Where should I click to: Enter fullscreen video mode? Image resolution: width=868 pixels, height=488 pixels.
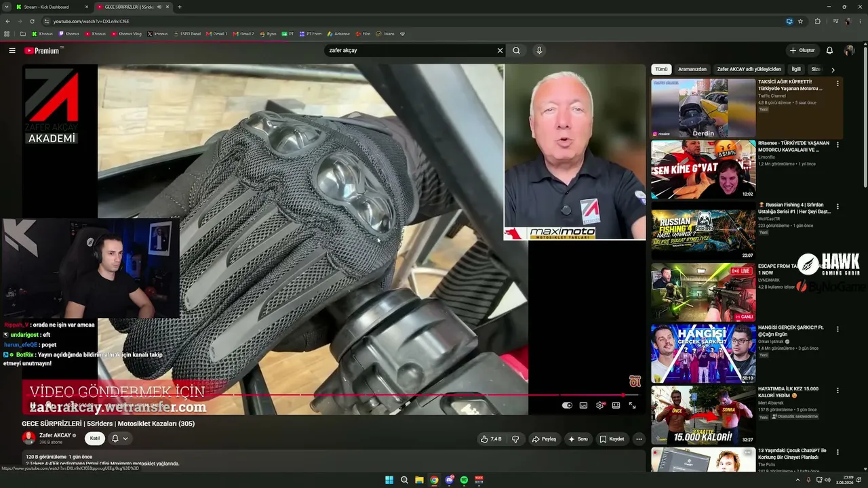coord(632,405)
